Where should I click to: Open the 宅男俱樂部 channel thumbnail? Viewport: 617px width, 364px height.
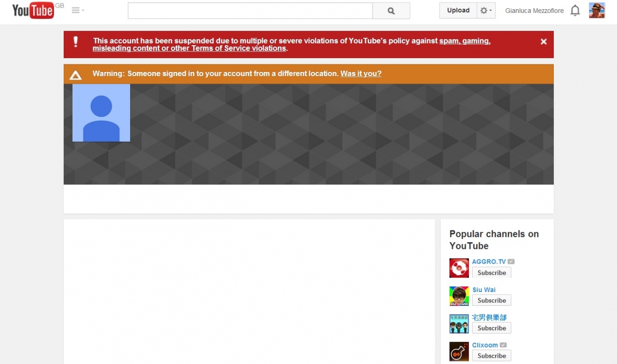pyautogui.click(x=459, y=324)
